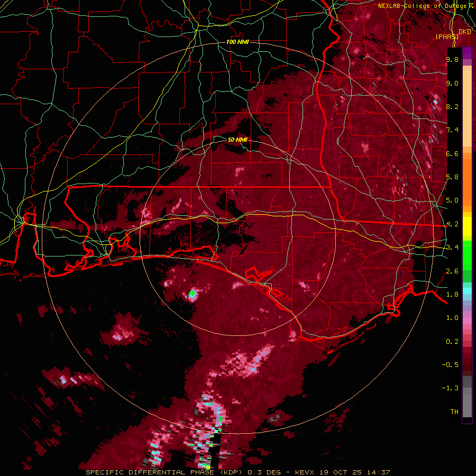
Task: Select the 1.8 value on the color scale
Action: (x=452, y=295)
